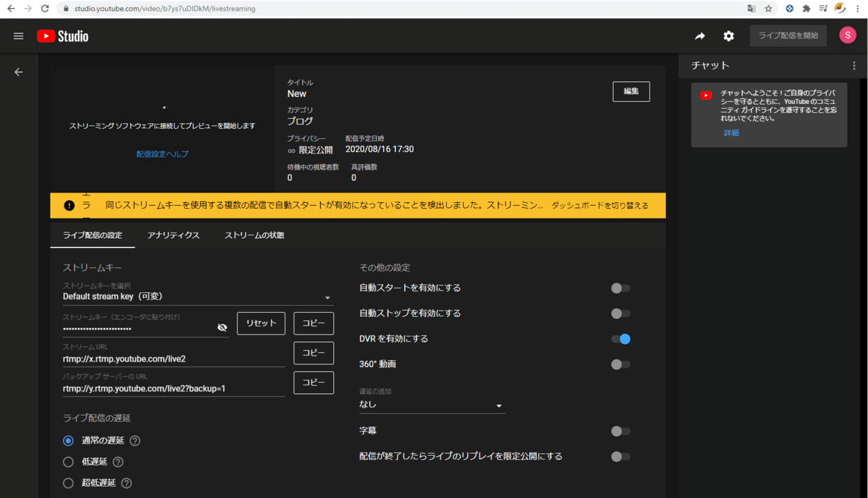Screen dimensions: 868x498
Task: Toggle stream key visibility eye icon
Action: [x=222, y=327]
